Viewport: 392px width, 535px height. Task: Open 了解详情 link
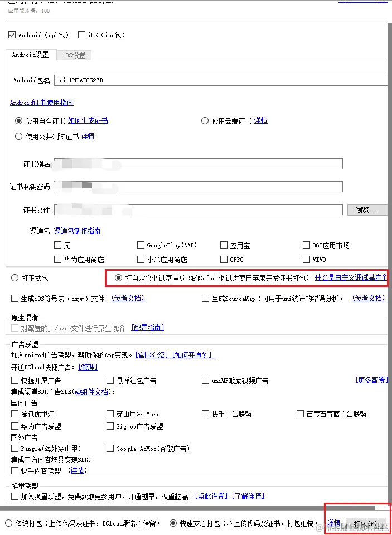pyautogui.click(x=248, y=496)
